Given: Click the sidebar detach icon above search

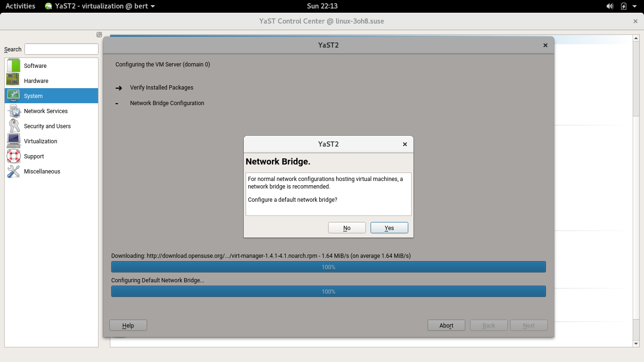Looking at the screenshot, I should (99, 34).
